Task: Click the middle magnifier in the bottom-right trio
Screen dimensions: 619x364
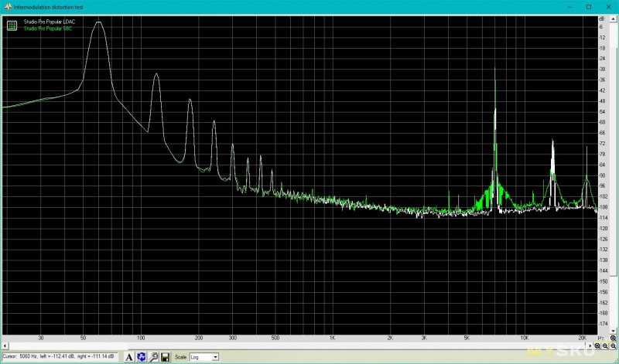Action: click(605, 346)
